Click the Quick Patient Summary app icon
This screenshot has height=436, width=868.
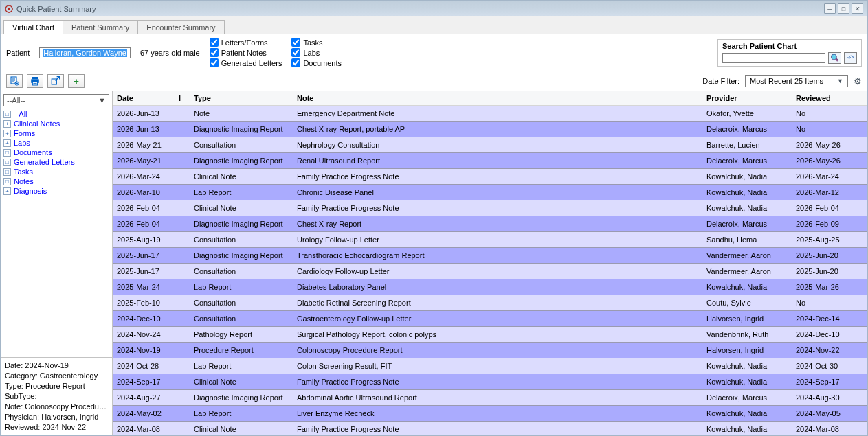pos(9,9)
